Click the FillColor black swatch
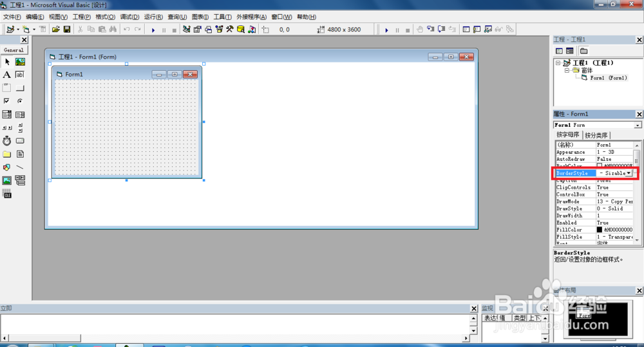Viewport: 644px width, 347px height. (599, 230)
